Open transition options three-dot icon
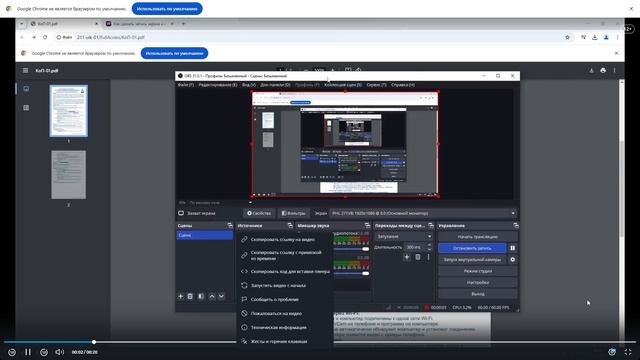Image resolution: width=640 pixels, height=360 pixels. coord(429,257)
